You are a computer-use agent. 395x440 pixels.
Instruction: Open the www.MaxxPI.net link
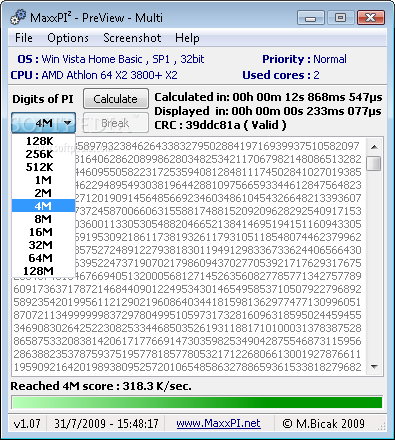click(x=218, y=423)
